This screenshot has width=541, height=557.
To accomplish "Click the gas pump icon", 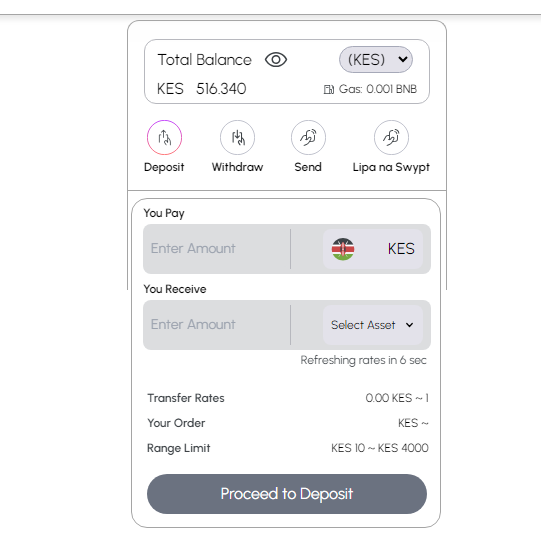I will [329, 89].
